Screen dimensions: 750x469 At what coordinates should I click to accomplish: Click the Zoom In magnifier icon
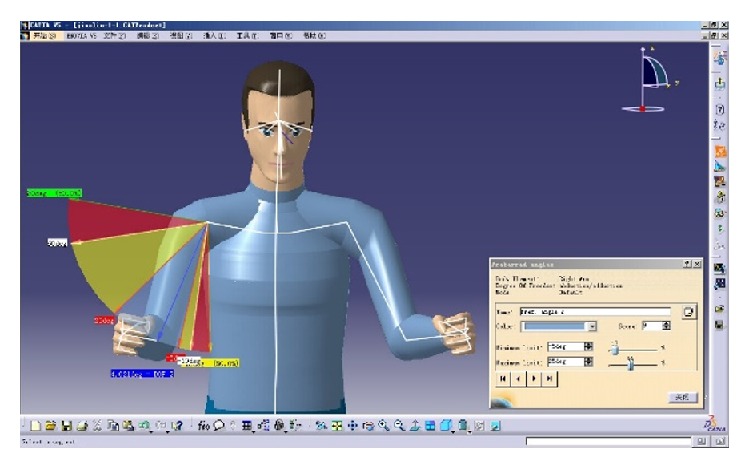point(384,425)
